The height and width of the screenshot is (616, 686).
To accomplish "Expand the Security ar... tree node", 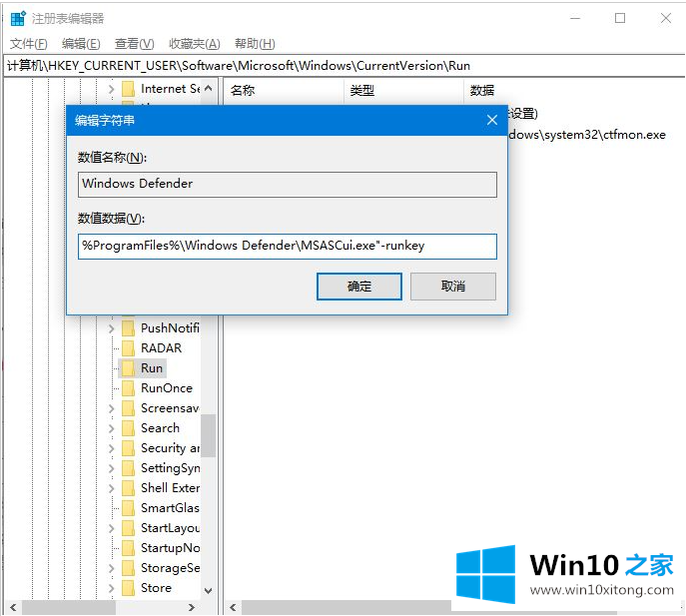I will (111, 448).
